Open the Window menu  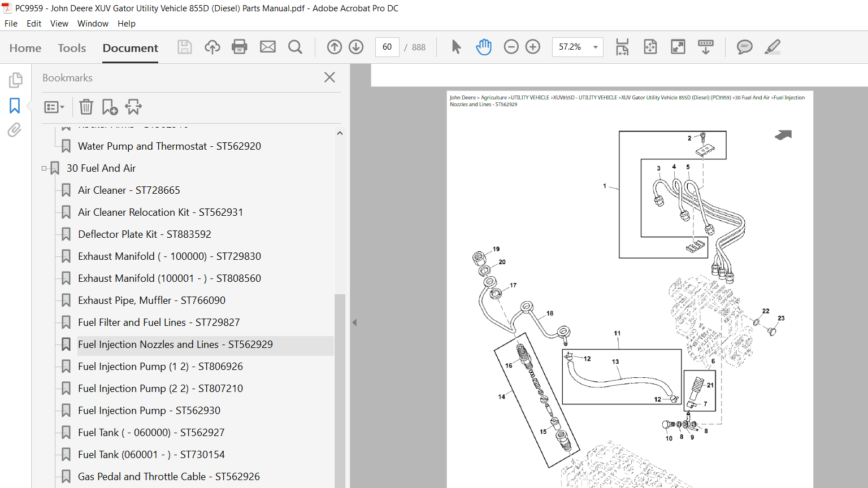tap(93, 24)
